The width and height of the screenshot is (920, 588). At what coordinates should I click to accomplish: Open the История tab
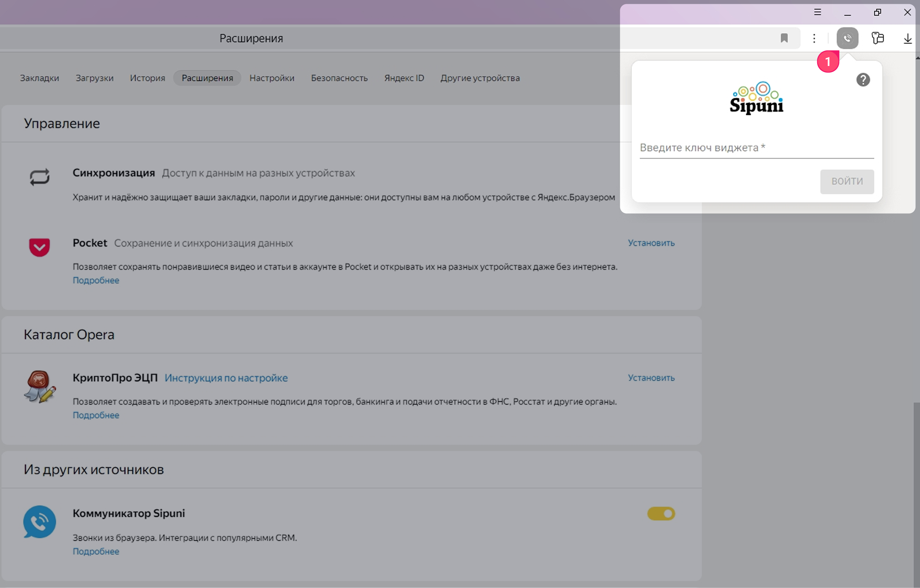click(x=147, y=78)
